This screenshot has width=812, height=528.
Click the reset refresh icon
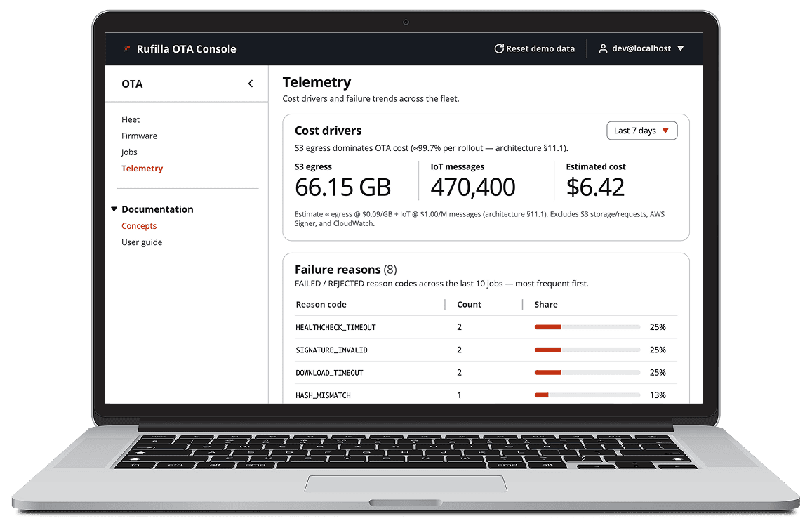pos(499,48)
